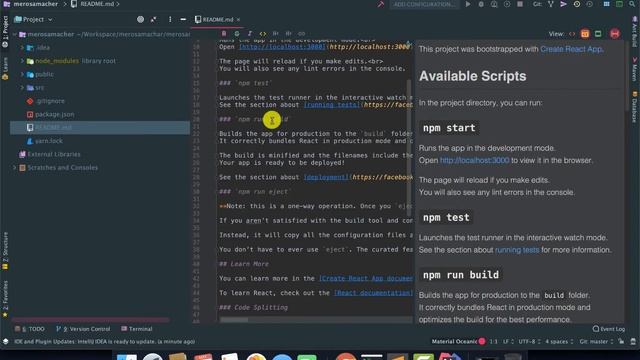Click the deployment link in editor
This screenshot has height=360, width=640.
(x=326, y=177)
